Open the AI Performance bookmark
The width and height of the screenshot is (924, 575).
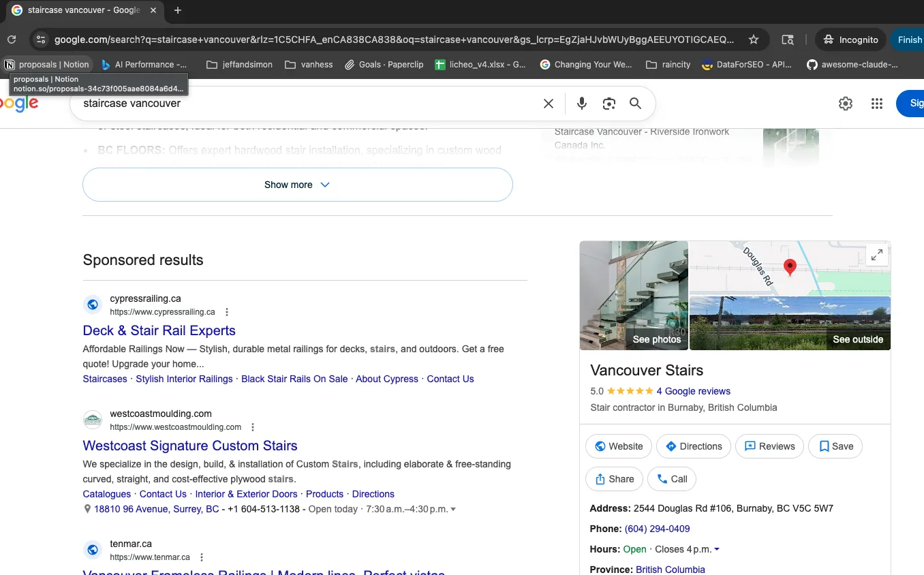144,65
